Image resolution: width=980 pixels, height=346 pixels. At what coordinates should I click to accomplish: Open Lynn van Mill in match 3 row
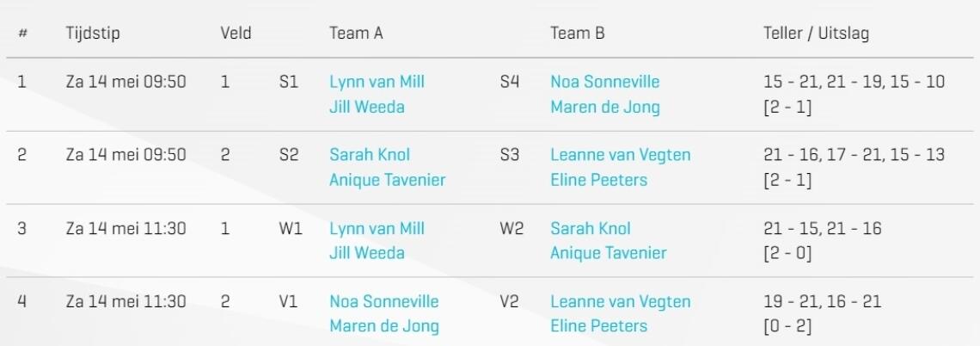point(377,228)
